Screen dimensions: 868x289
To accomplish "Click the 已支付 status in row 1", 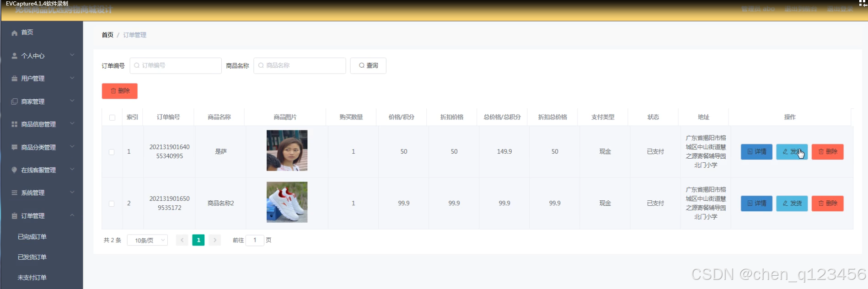I will tap(655, 152).
